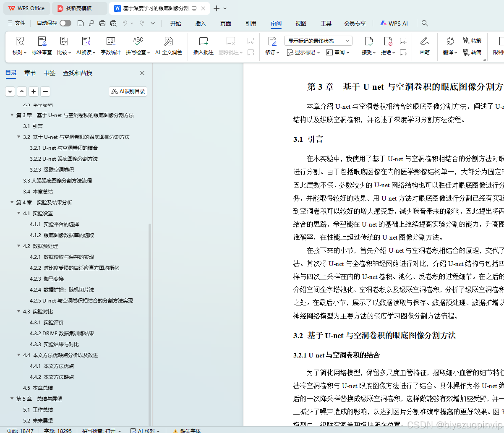
Task: Open the 翻译 translate tool
Action: pos(450,46)
